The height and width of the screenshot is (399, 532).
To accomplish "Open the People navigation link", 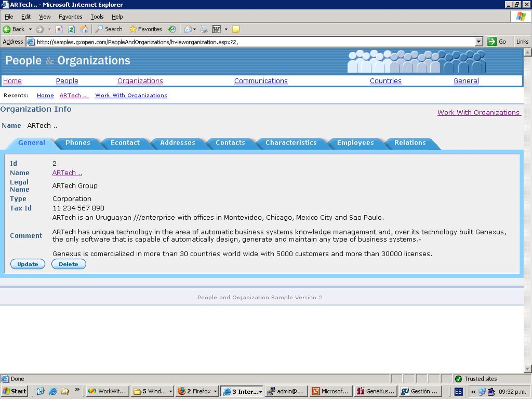I will click(67, 81).
